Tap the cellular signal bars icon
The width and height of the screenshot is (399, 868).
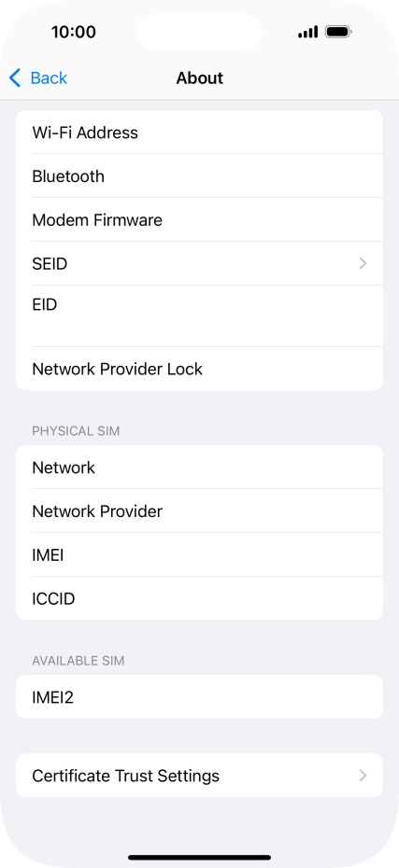coord(307,32)
